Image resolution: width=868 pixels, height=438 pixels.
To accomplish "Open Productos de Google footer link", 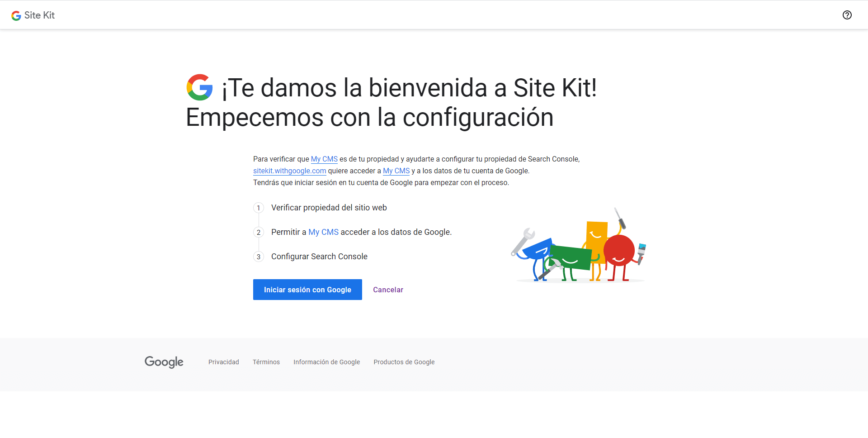I will coord(404,362).
